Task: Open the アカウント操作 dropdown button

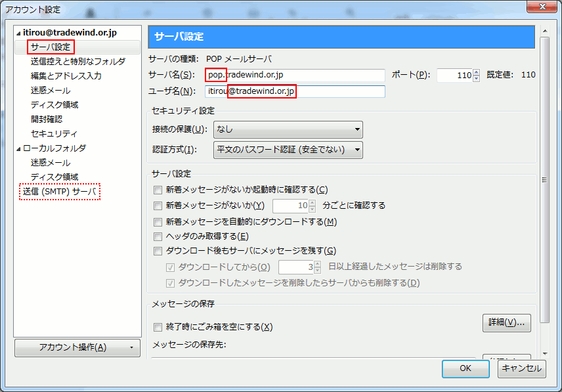Action: pyautogui.click(x=77, y=347)
